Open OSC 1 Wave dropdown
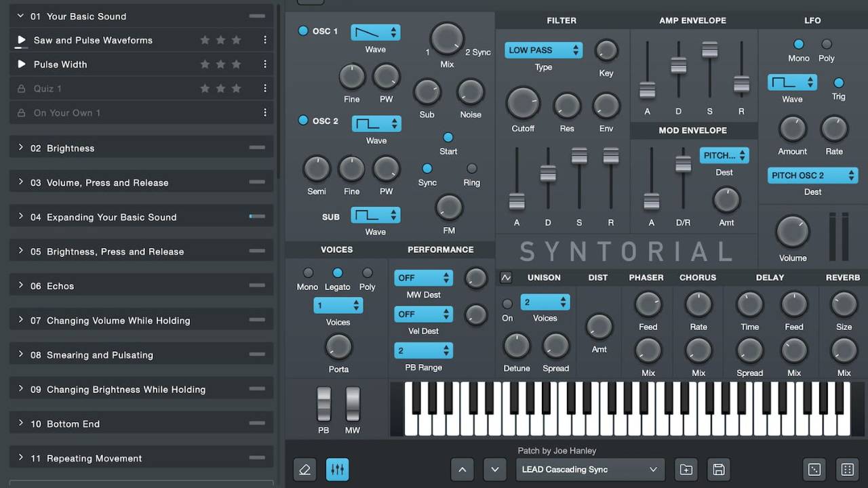This screenshot has width=868, height=488. coord(376,33)
